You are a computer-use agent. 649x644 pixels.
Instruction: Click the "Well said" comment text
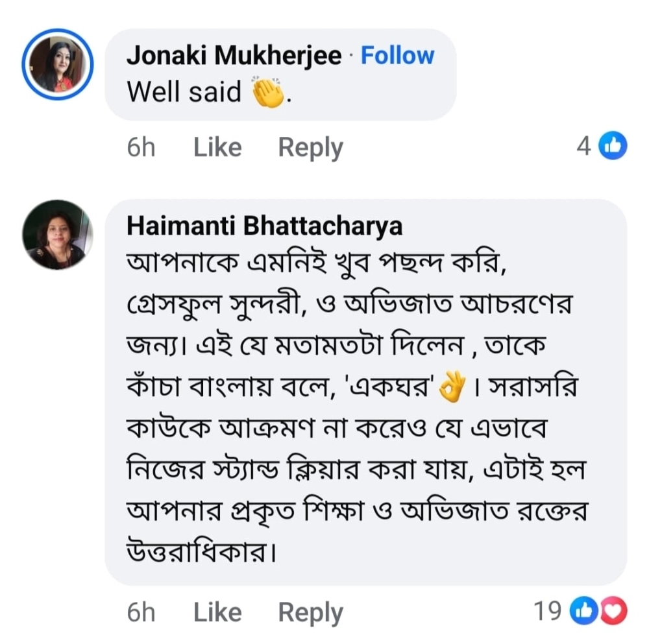pos(184,92)
